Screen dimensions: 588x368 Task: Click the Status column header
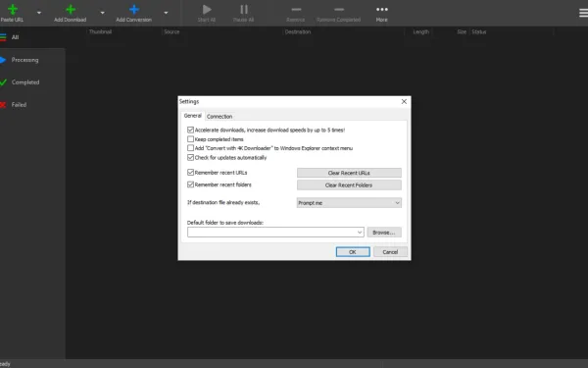tap(479, 32)
